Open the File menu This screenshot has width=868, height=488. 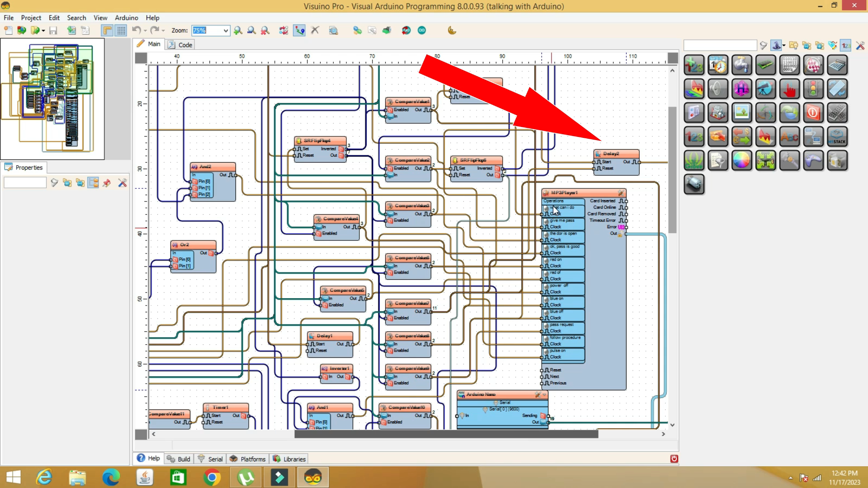coord(9,18)
